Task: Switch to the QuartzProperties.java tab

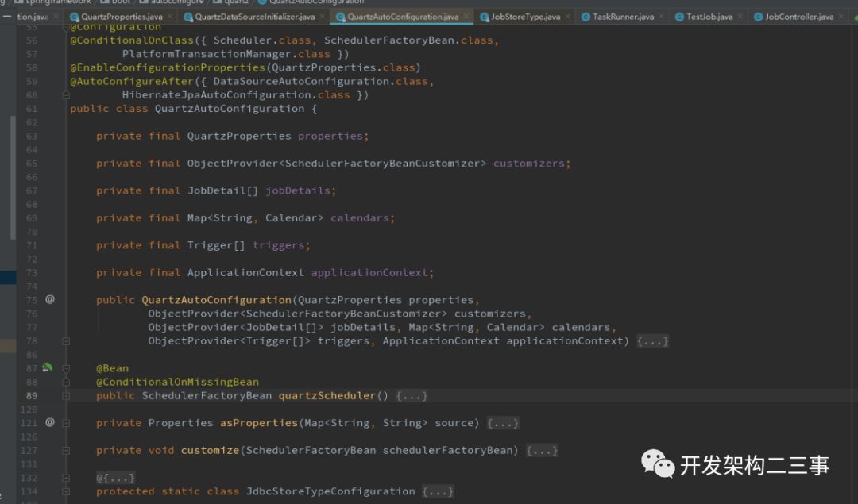Action: (x=122, y=17)
